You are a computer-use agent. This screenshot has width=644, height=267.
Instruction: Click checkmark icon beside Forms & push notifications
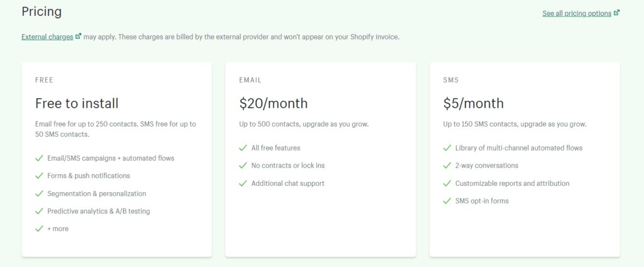tap(39, 176)
